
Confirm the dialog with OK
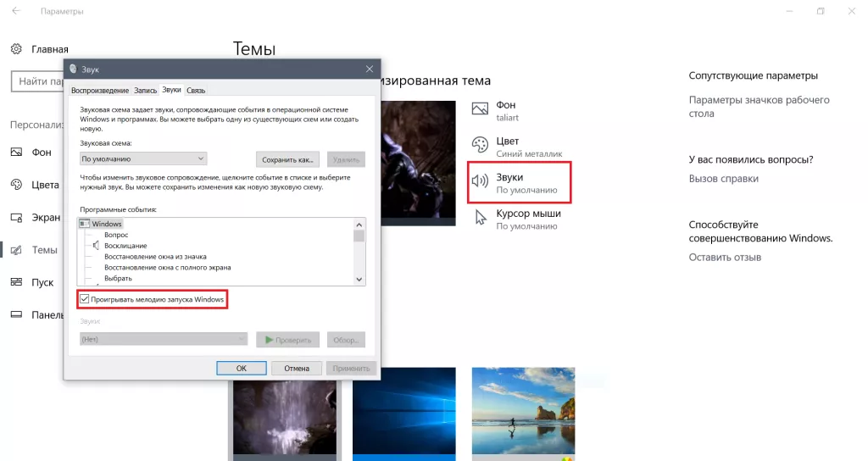(242, 368)
